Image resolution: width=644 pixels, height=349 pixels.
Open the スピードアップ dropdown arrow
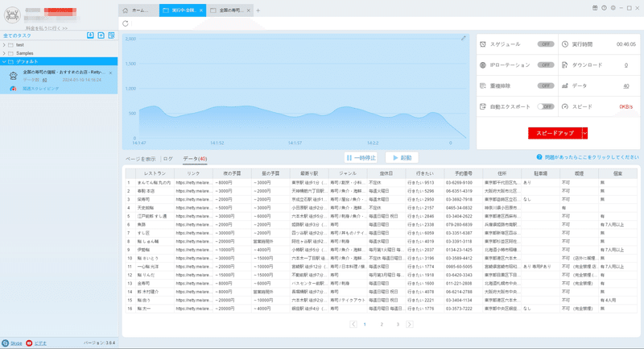pos(585,133)
